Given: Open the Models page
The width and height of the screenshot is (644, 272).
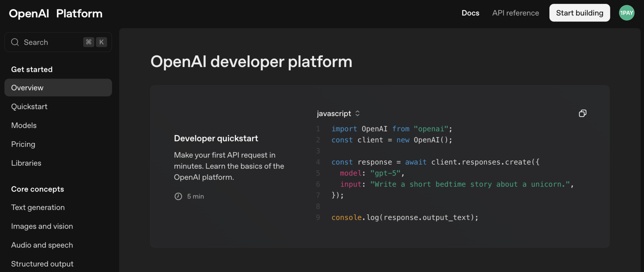Looking at the screenshot, I should pos(24,125).
